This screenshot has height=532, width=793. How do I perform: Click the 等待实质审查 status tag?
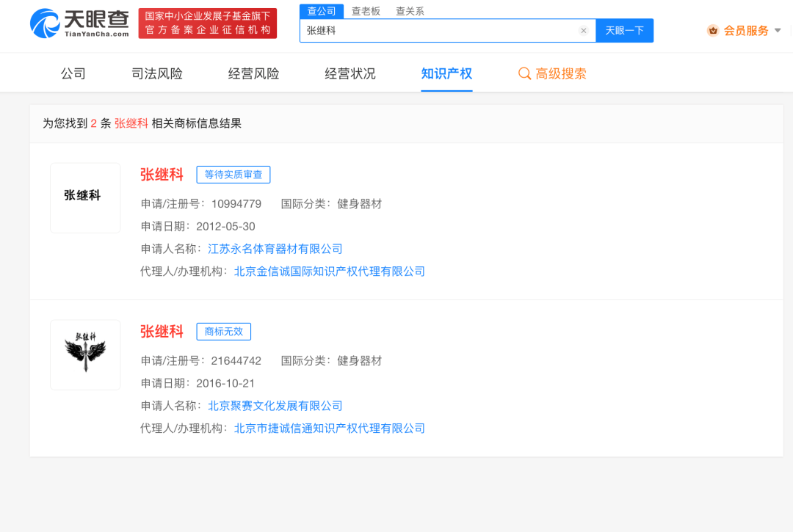pyautogui.click(x=233, y=175)
